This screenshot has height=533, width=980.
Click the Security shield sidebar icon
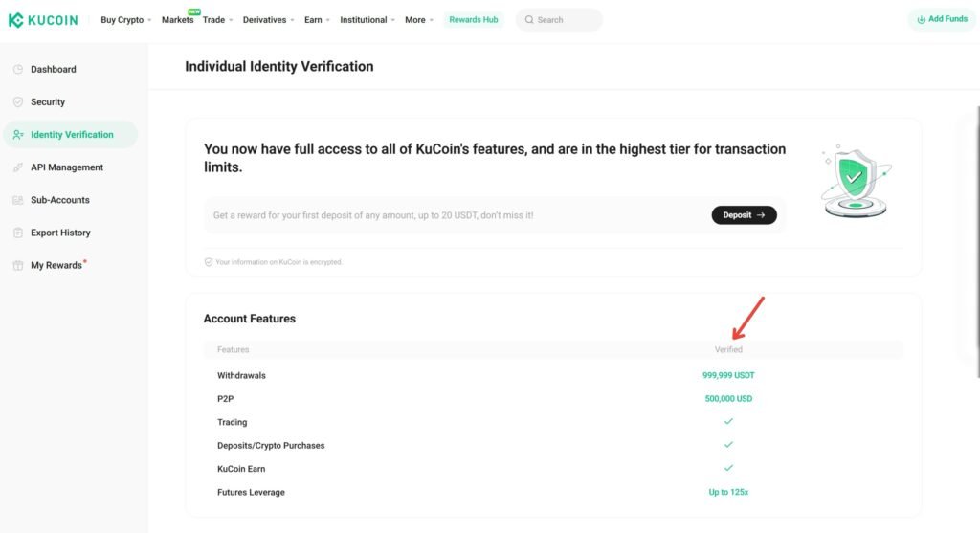coord(18,102)
